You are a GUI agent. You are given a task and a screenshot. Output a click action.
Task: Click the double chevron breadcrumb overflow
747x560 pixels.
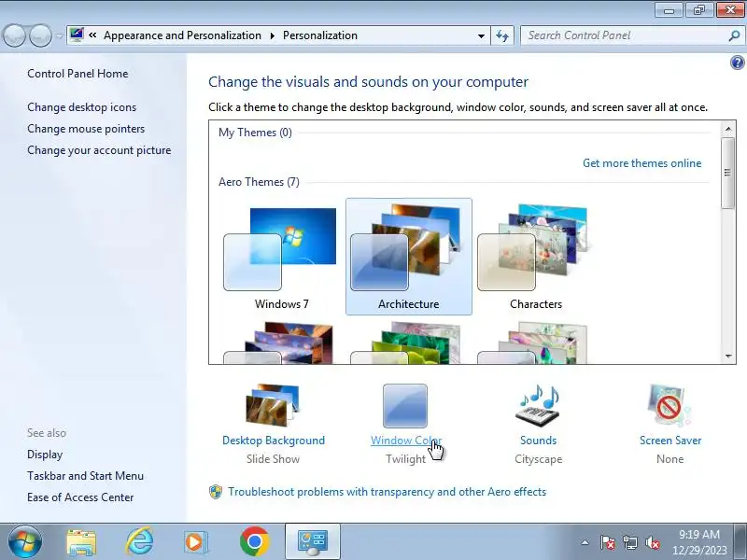click(92, 35)
